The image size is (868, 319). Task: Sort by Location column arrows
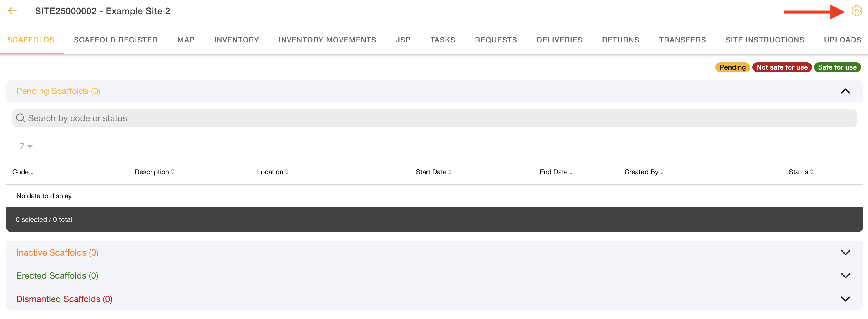(287, 172)
